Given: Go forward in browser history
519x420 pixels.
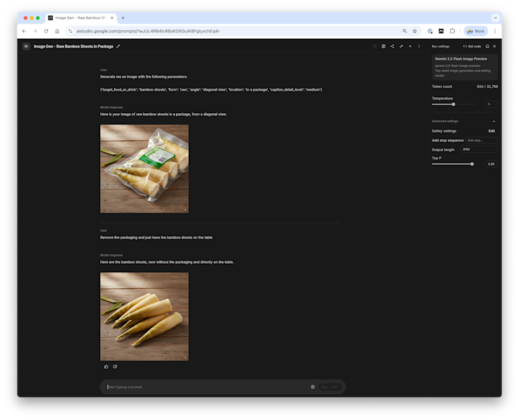Looking at the screenshot, I should [x=35, y=31].
